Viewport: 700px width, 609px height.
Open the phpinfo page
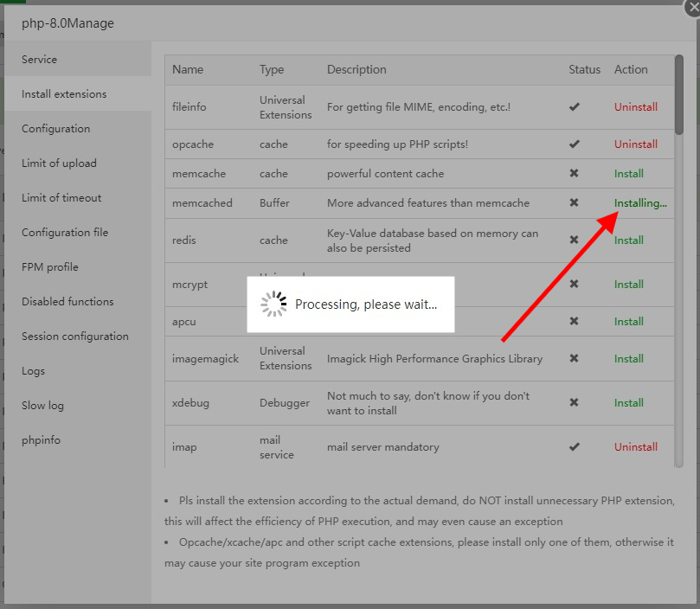tap(42, 440)
